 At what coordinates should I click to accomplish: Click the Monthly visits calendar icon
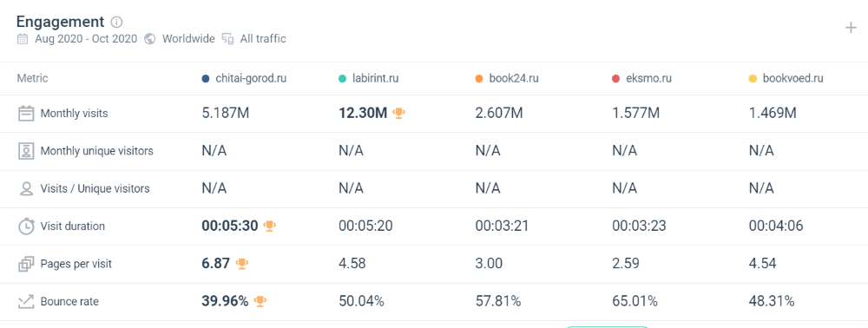pyautogui.click(x=26, y=114)
